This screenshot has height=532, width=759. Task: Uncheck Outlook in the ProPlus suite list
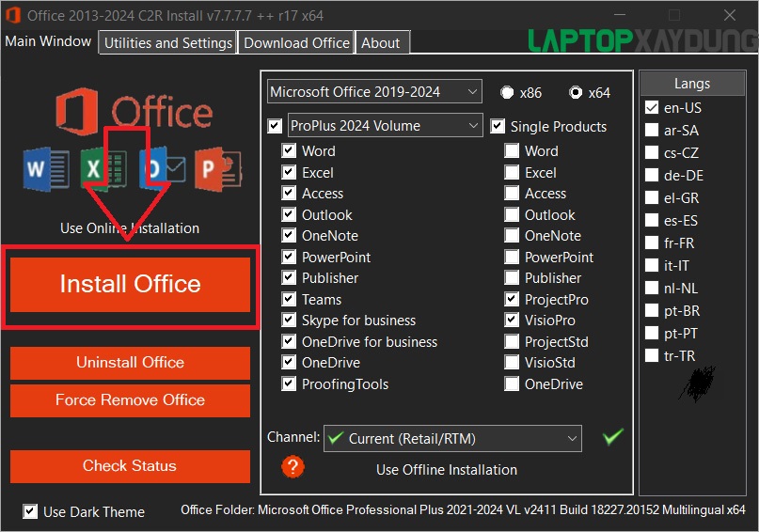pos(289,214)
